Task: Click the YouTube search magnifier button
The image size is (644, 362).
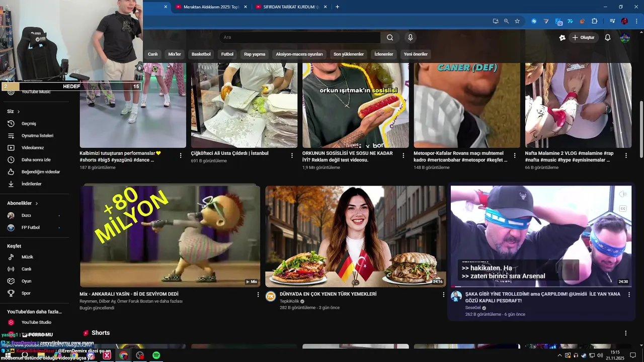Action: click(x=390, y=37)
